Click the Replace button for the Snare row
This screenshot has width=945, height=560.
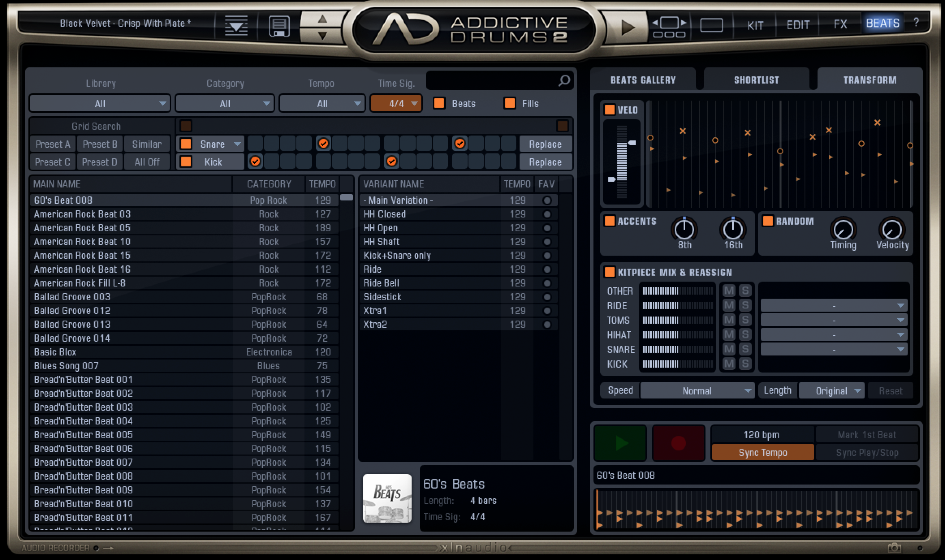tap(546, 144)
